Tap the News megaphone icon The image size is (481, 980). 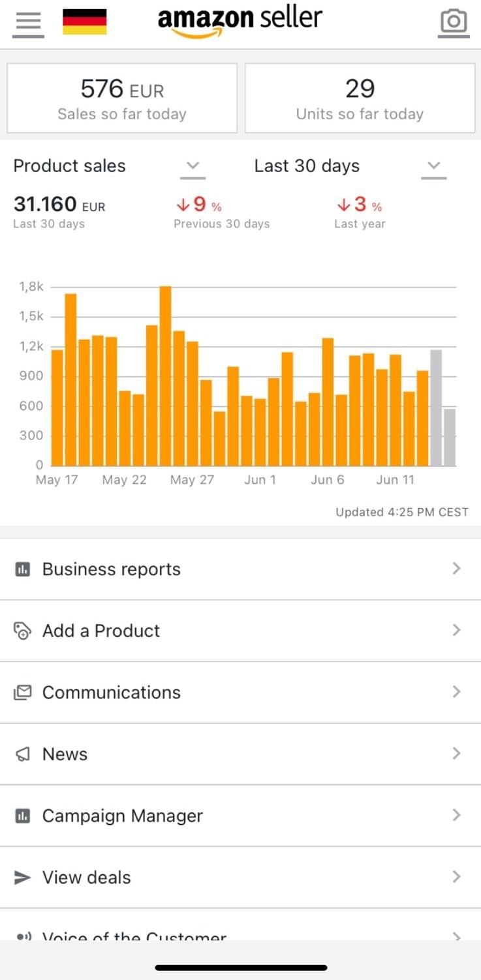pos(23,754)
